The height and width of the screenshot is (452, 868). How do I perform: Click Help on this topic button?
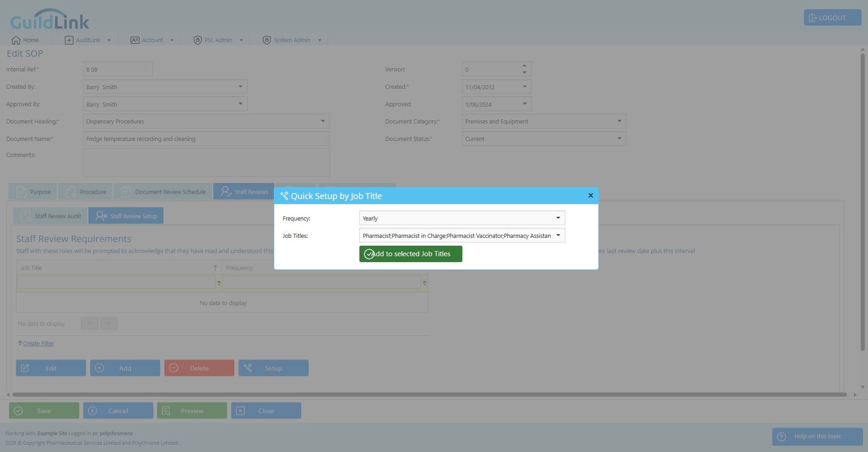pyautogui.click(x=817, y=436)
